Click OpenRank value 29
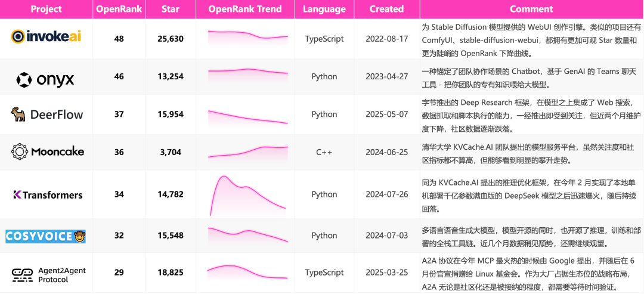This screenshot has height=294, width=644. (x=119, y=273)
